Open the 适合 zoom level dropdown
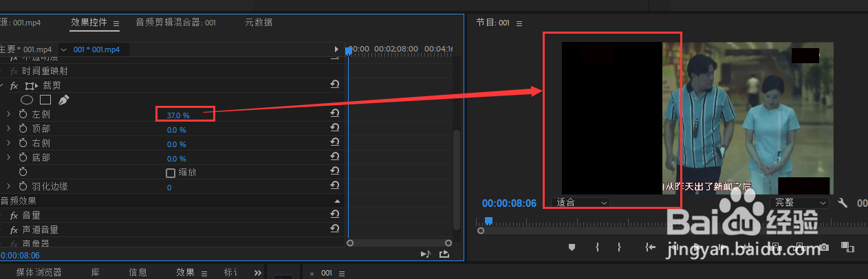This screenshot has width=868, height=279. coord(581,203)
